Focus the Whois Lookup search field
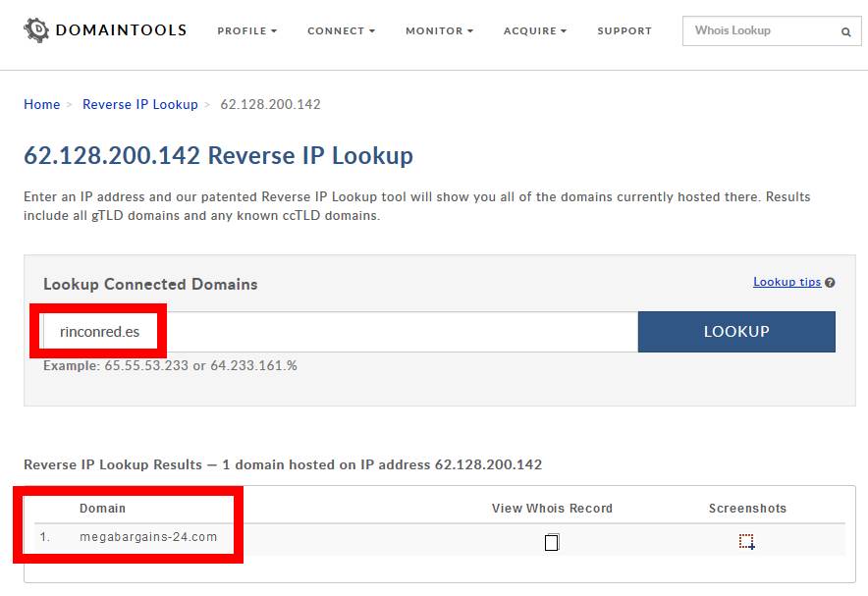The width and height of the screenshot is (868, 596). click(x=761, y=31)
